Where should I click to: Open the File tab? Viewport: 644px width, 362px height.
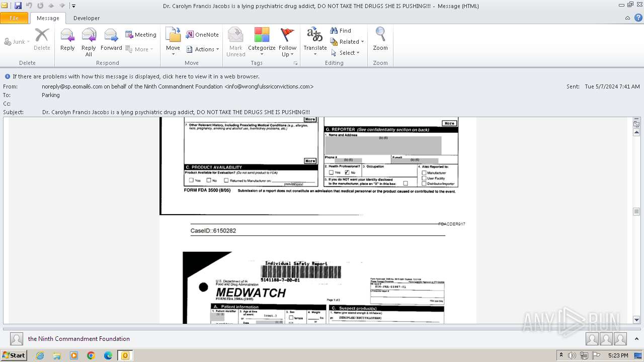click(14, 18)
